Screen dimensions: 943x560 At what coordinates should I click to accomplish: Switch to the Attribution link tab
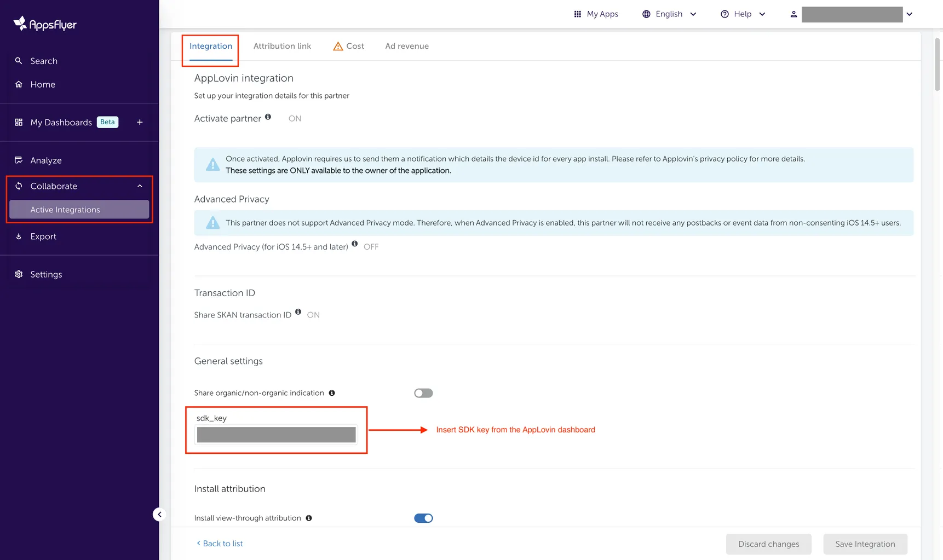pyautogui.click(x=282, y=46)
